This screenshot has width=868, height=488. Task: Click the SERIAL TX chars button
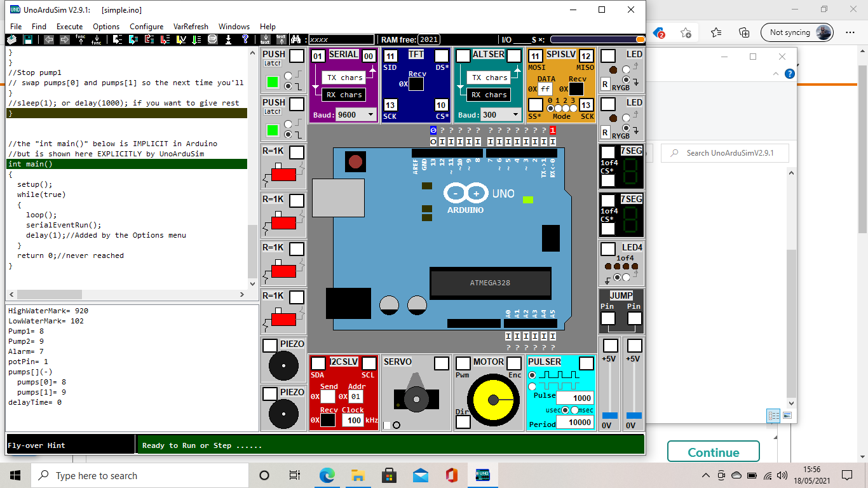coord(342,78)
